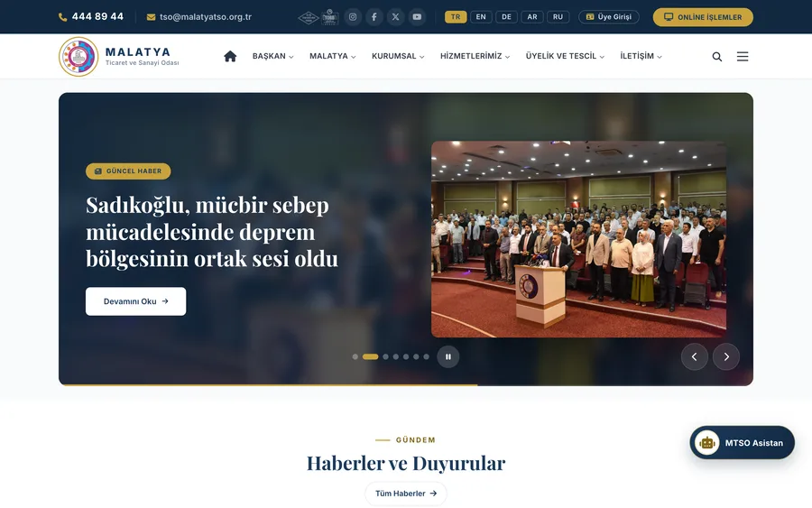Switch language to TR
This screenshot has width=812, height=508.
coord(456,17)
